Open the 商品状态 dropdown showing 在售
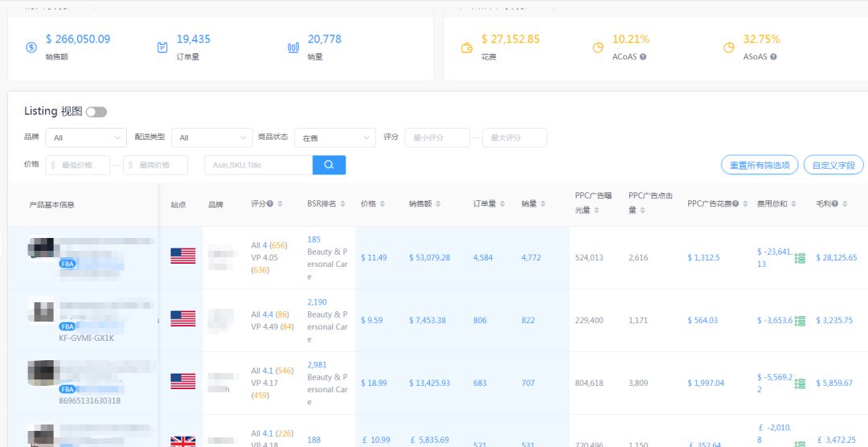Screen dimensions: 868x447 coord(334,138)
